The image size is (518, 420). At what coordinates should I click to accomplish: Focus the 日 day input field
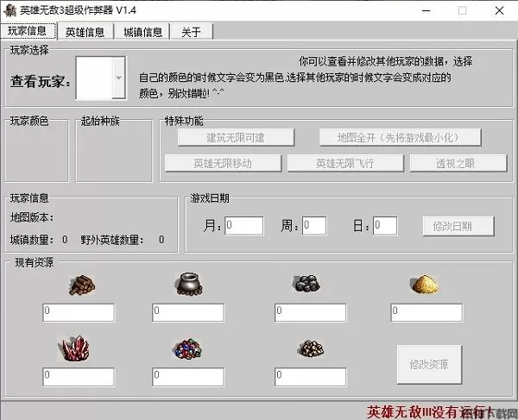click(x=385, y=226)
